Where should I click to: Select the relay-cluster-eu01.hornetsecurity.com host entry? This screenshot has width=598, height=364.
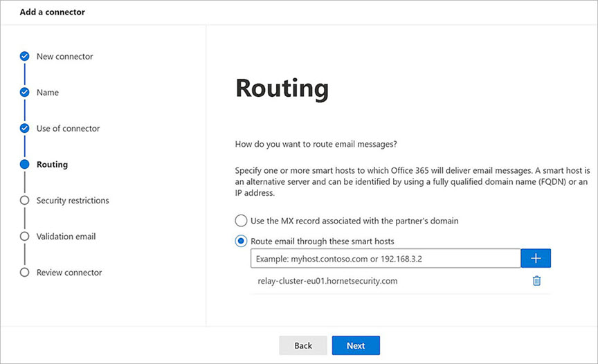click(x=327, y=281)
